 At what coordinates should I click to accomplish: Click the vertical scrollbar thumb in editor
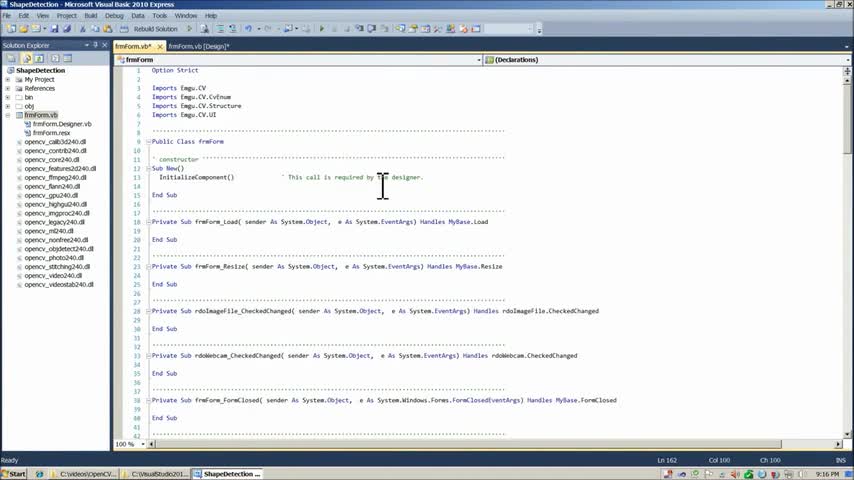[x=847, y=119]
